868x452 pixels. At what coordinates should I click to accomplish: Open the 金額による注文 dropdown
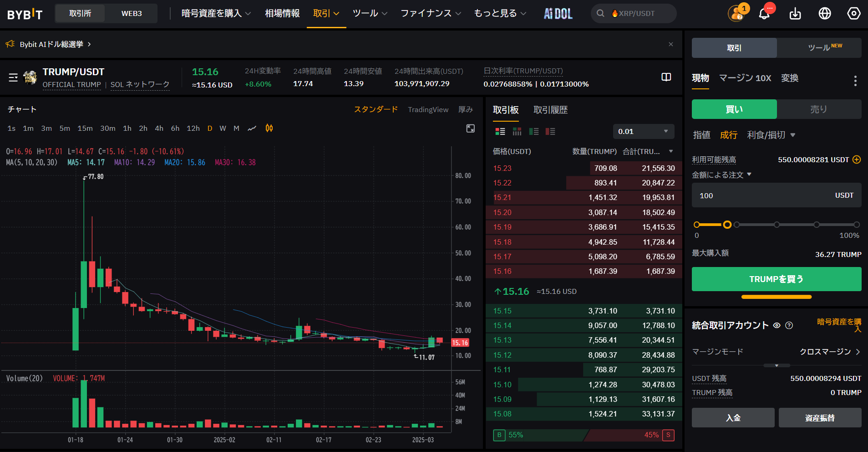tap(722, 175)
